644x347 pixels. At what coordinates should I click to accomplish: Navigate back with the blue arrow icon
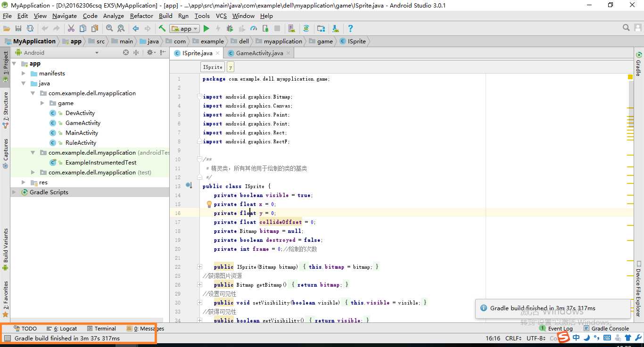136,29
